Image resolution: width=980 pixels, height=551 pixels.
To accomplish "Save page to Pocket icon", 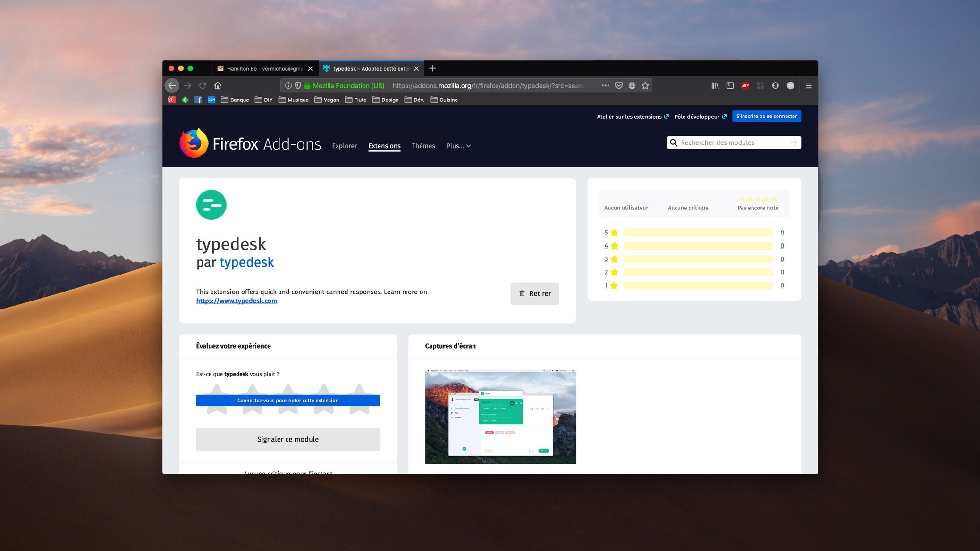I will (619, 85).
